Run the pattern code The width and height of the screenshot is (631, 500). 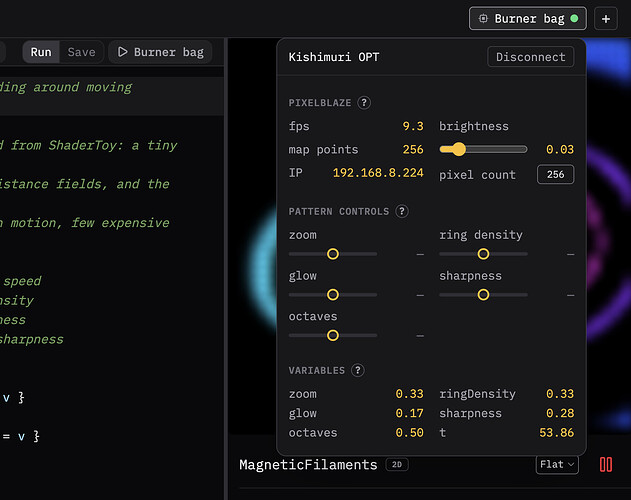click(x=41, y=52)
